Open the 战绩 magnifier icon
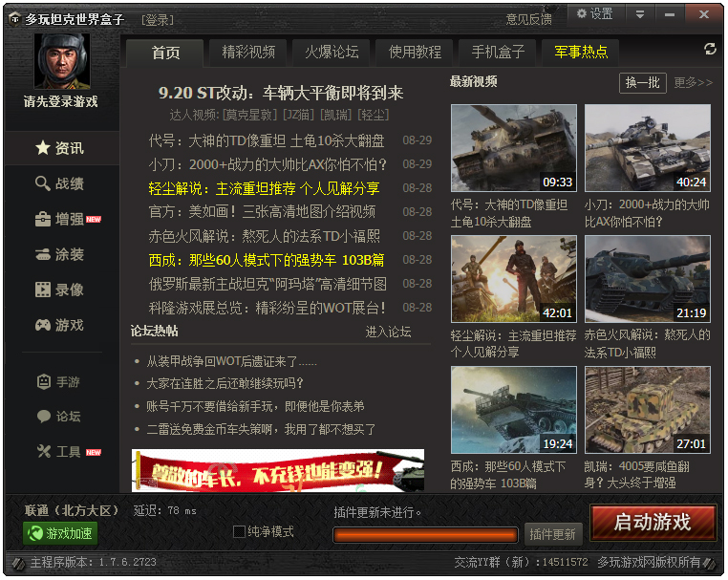728x580 pixels. (x=43, y=183)
